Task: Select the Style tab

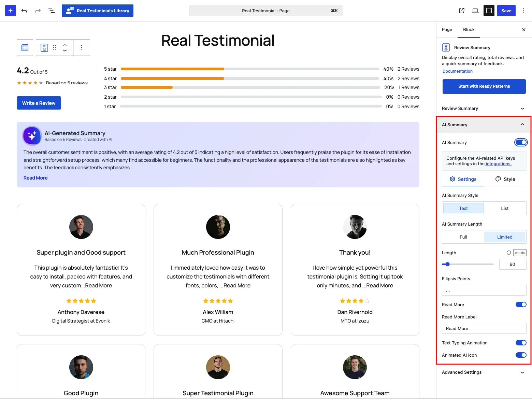Action: click(505, 179)
